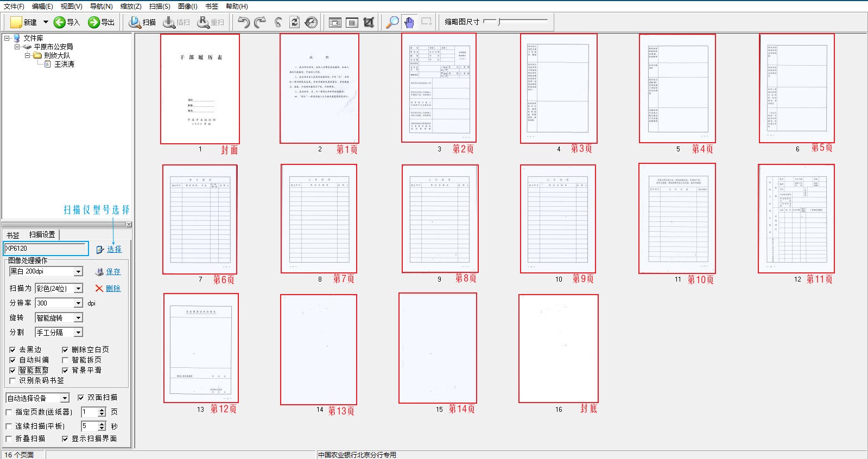868x459 pixels.
Task: Click the 选择 scanner selection link
Action: [114, 250]
